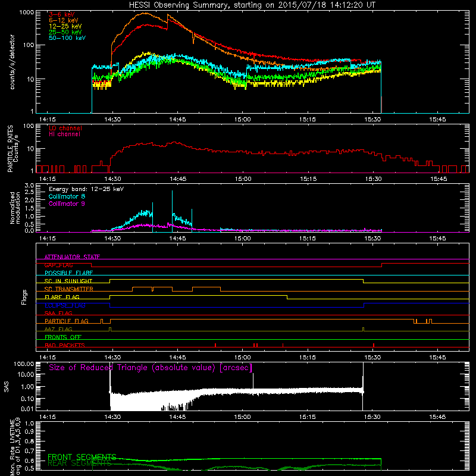Click the 3.0 tick on modulation axis
The width and height of the screenshot is (476, 476).
(x=29, y=186)
